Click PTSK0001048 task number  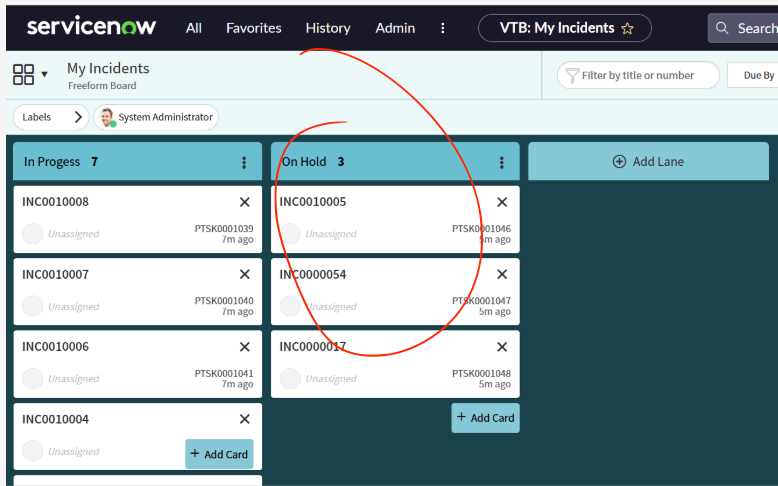[x=481, y=373]
